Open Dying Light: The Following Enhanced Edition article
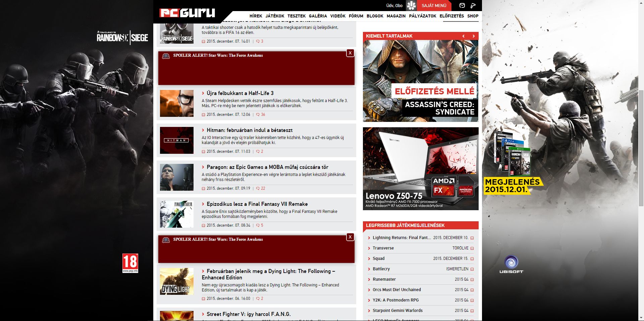The height and width of the screenshot is (321, 644). tap(268, 274)
